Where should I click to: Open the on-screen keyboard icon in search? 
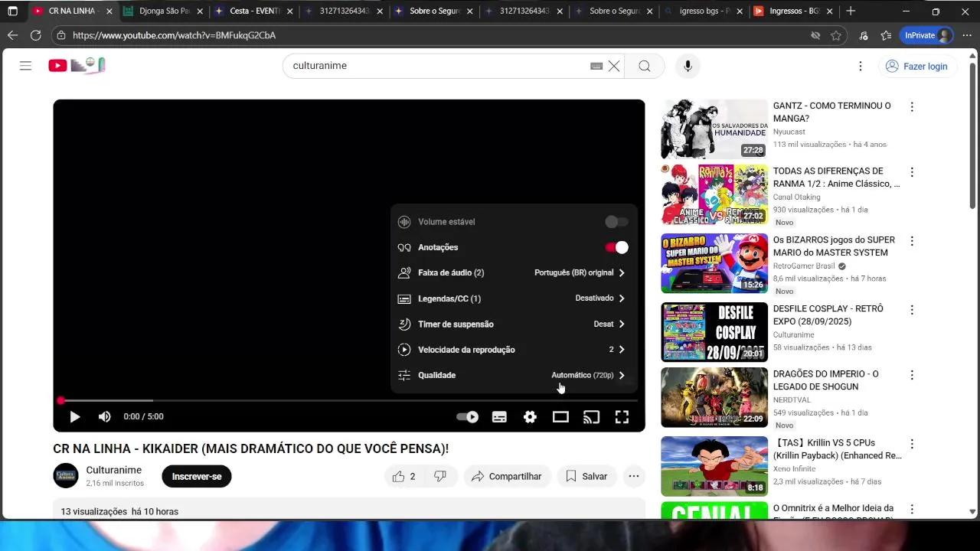click(596, 66)
